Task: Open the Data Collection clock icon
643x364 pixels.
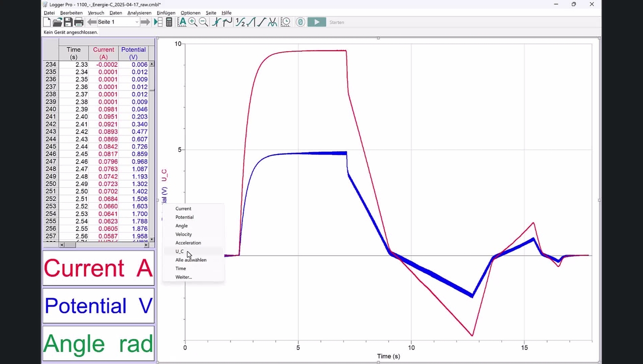Action: (x=285, y=22)
